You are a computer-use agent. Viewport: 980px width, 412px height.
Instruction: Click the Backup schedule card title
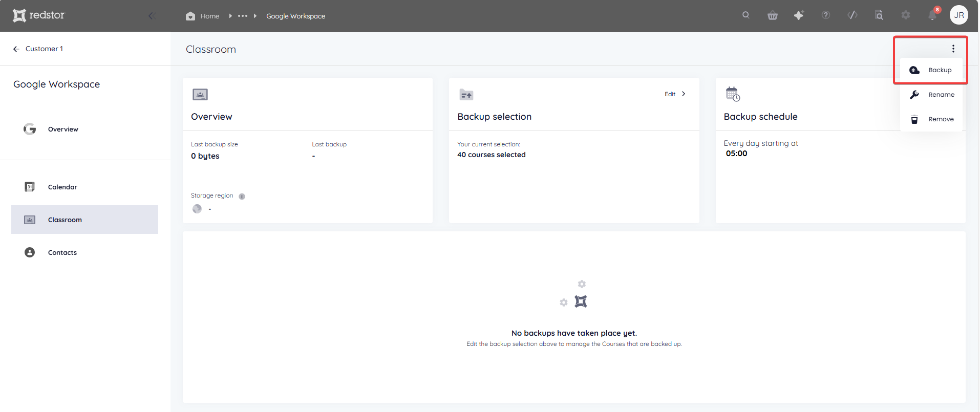[760, 117]
